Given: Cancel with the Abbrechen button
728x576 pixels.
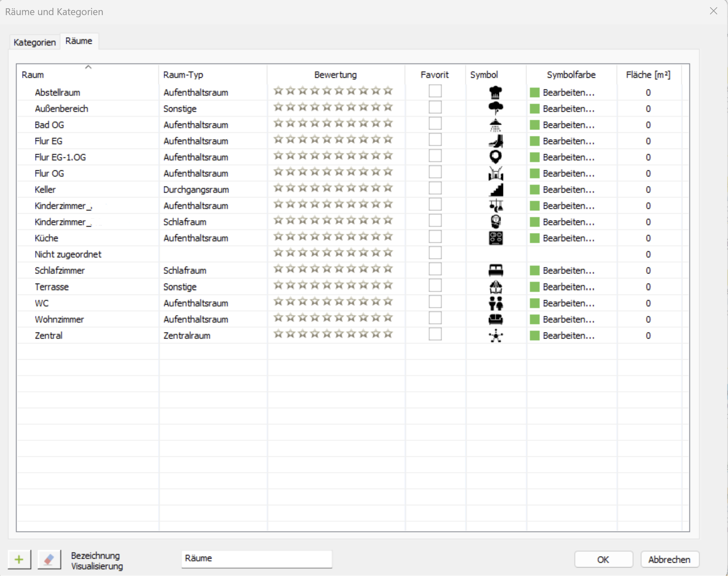Looking at the screenshot, I should (x=669, y=560).
